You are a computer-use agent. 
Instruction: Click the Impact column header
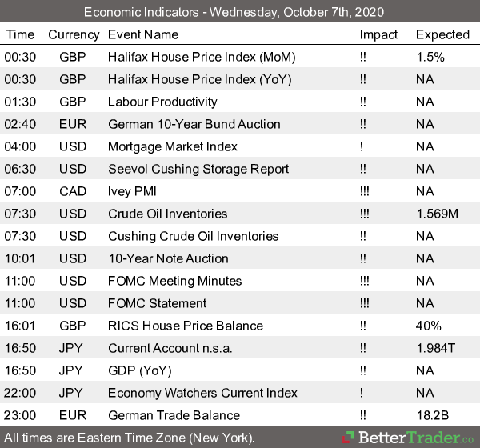[x=378, y=34]
